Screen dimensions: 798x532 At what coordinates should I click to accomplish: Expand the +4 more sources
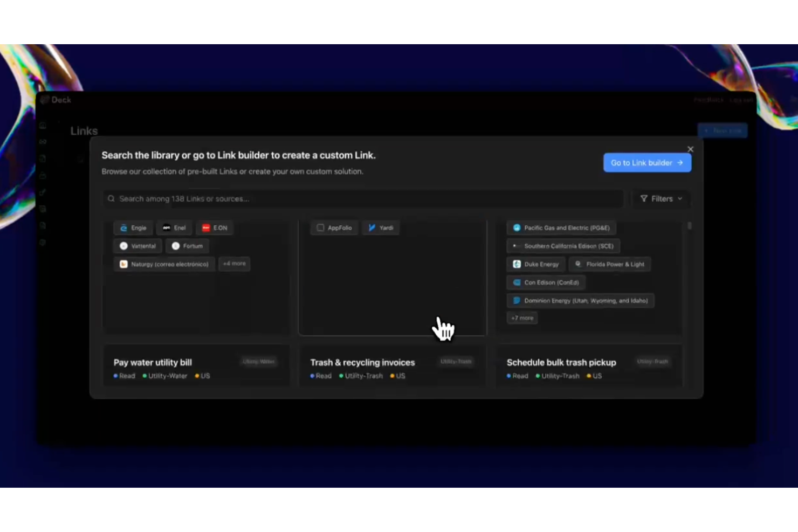(x=234, y=264)
